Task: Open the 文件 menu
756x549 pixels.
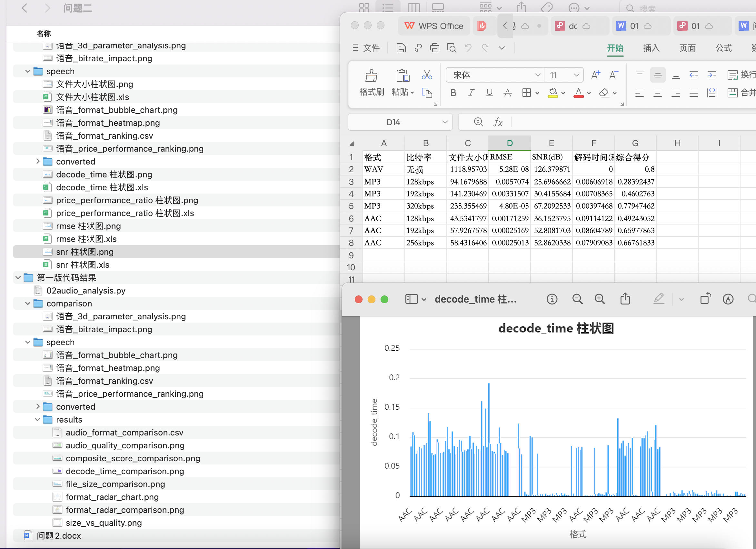Action: click(371, 48)
